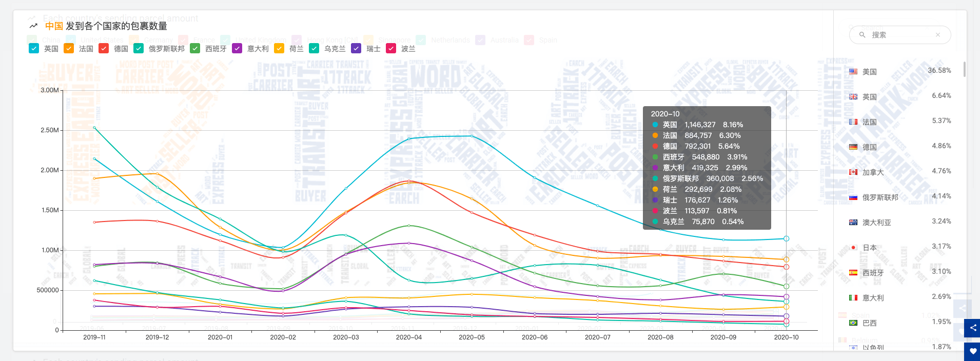Click the share icon button

(x=972, y=328)
